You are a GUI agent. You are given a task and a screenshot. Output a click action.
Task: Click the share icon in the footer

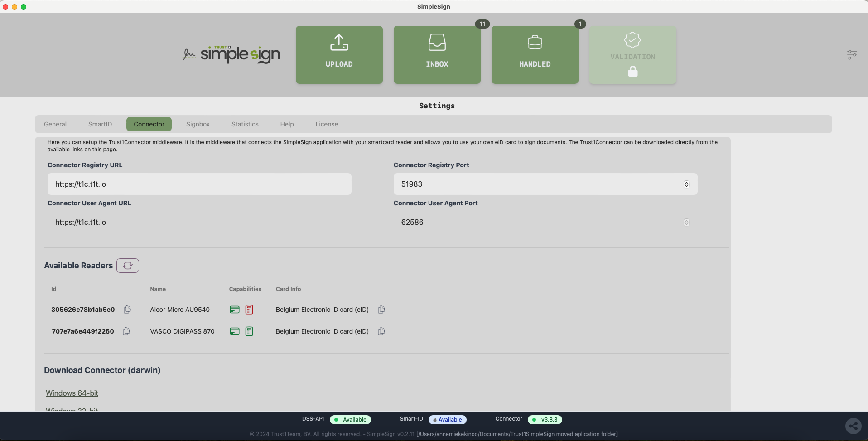854,426
